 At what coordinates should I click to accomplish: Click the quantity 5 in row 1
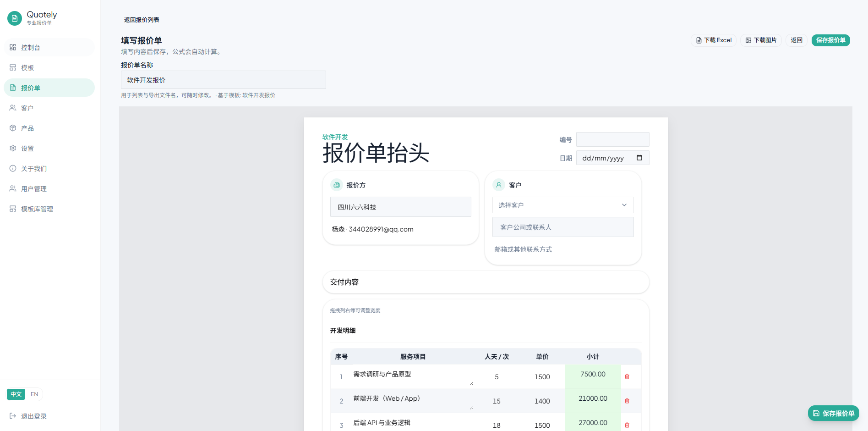coord(497,377)
